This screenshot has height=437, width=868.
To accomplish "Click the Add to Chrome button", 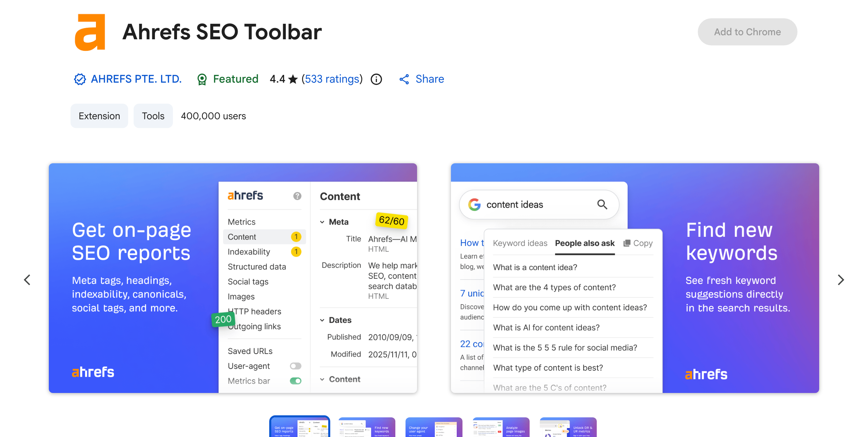I will [x=747, y=32].
